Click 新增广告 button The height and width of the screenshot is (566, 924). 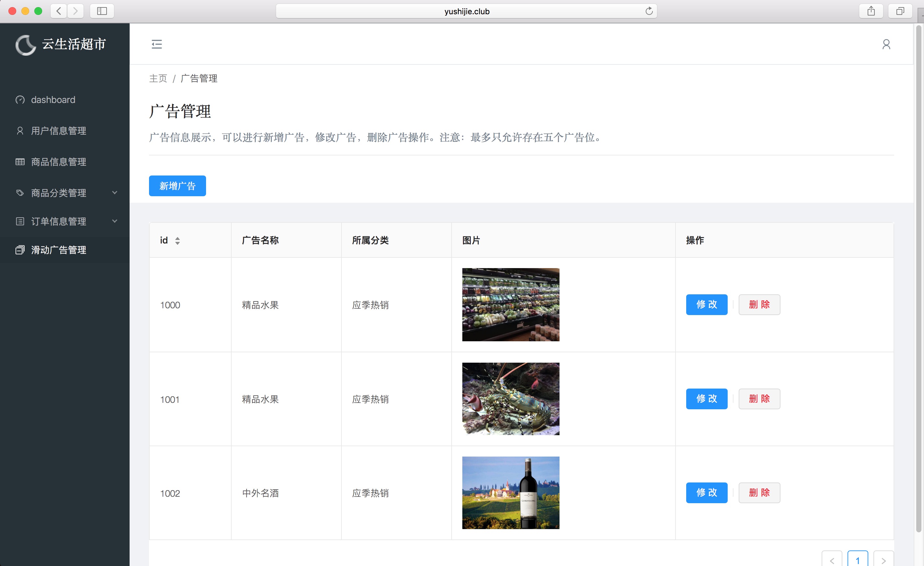tap(177, 186)
